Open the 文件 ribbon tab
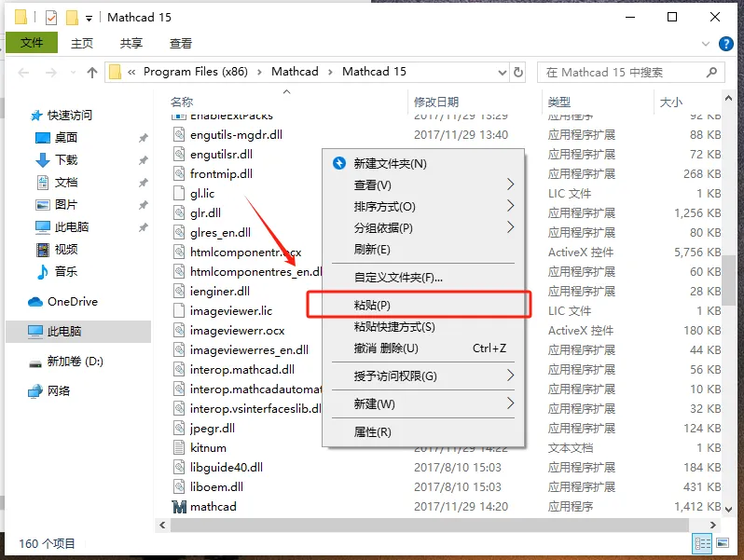 click(x=32, y=43)
